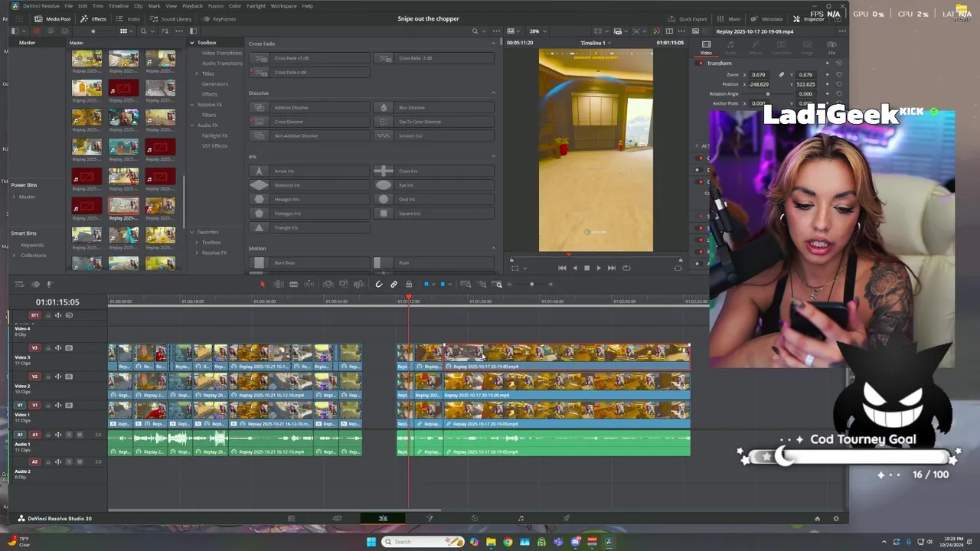980x551 pixels.
Task: Open Media Pool panel
Action: coord(52,18)
